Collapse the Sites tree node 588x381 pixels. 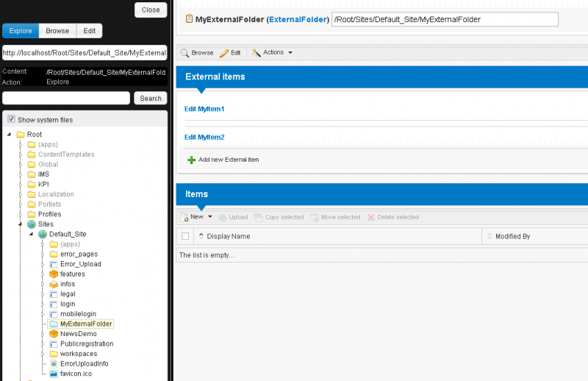(21, 224)
